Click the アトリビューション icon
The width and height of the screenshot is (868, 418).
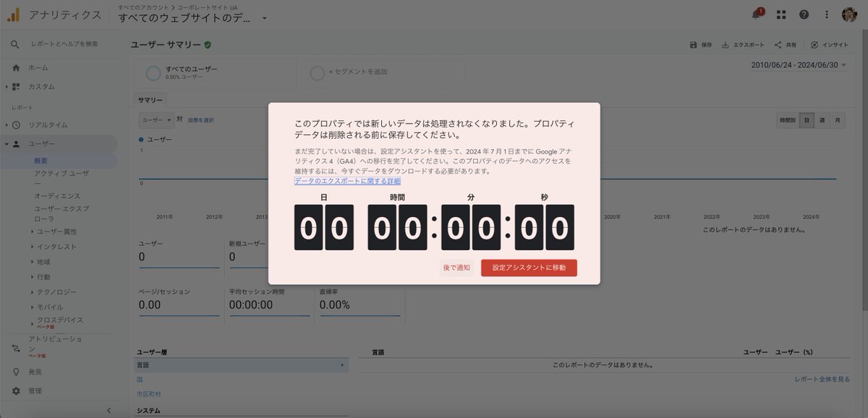16,348
